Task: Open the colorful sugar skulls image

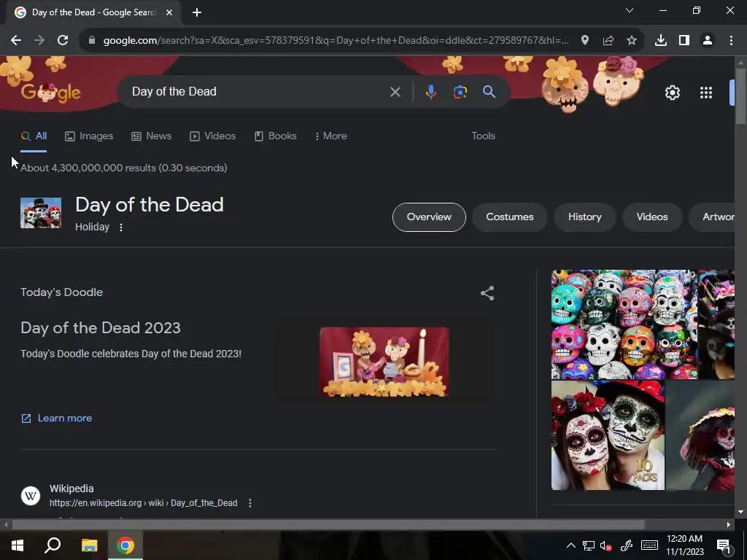Action: tap(624, 324)
